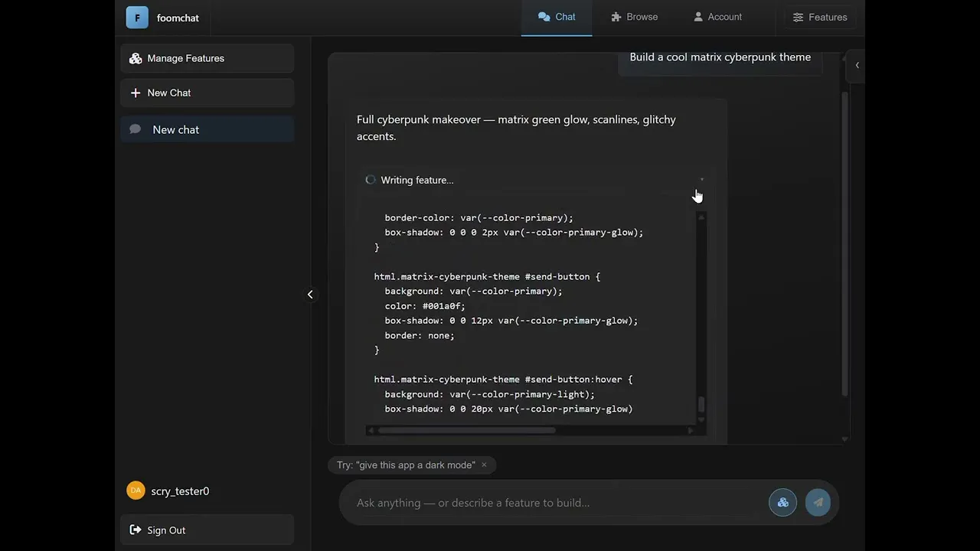Click the code block horizontal scrollbar
Image resolution: width=980 pixels, height=551 pixels.
[466, 430]
